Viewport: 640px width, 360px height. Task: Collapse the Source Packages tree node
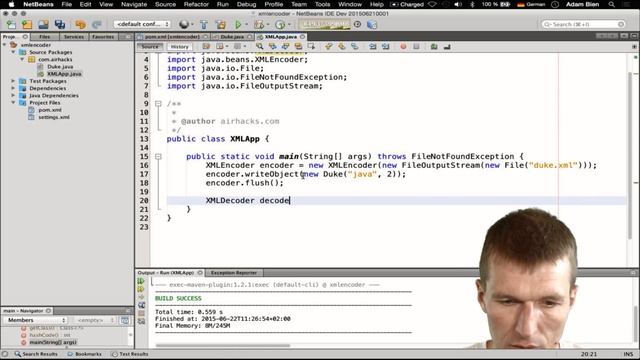[13, 52]
